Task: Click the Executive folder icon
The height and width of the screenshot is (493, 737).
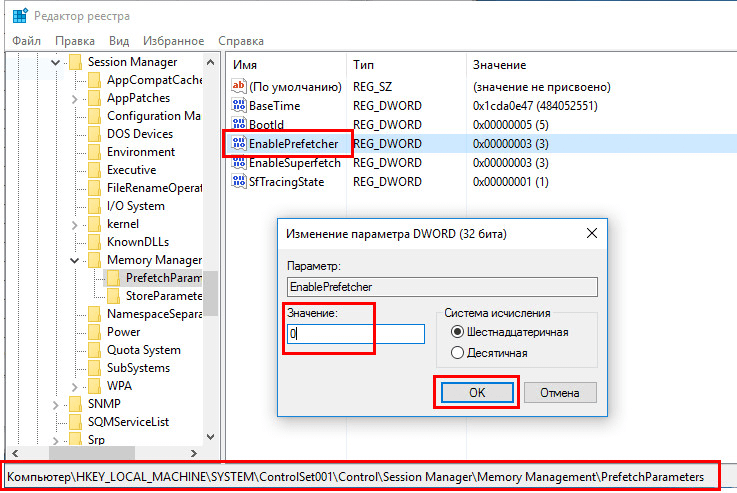Action: (94, 170)
